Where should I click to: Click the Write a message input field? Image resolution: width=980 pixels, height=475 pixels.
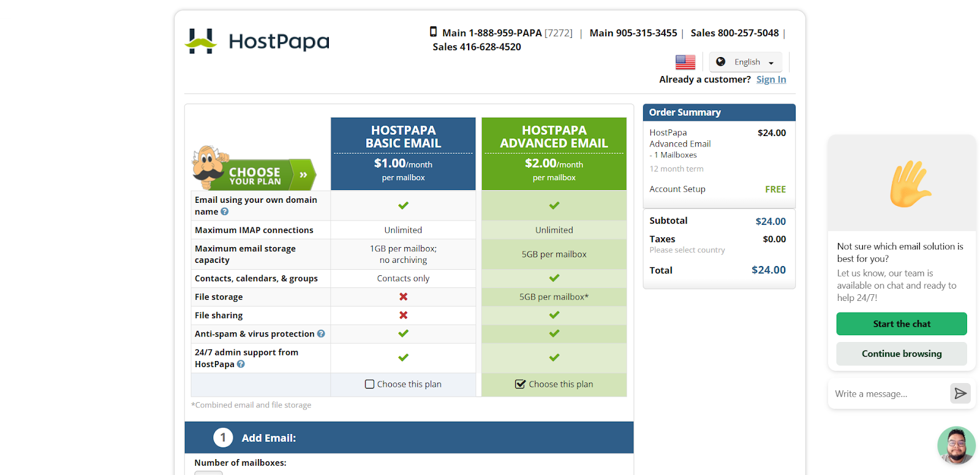tap(888, 393)
